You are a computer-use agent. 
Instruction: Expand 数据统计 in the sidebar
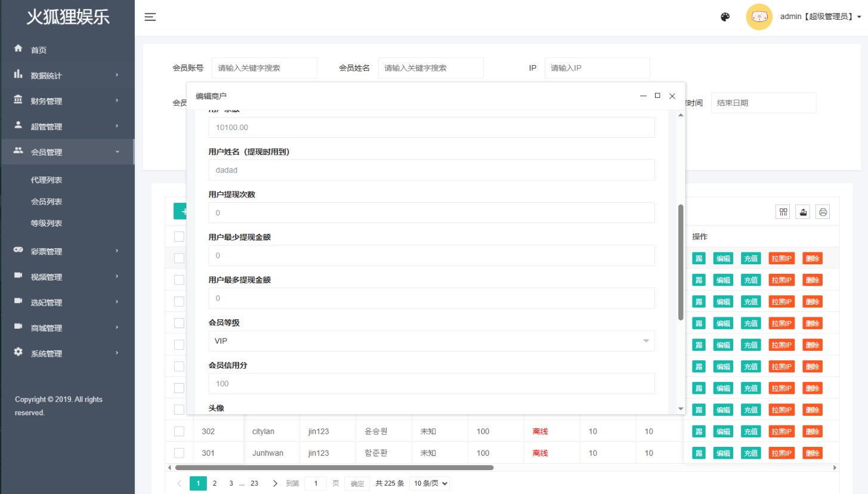click(67, 76)
